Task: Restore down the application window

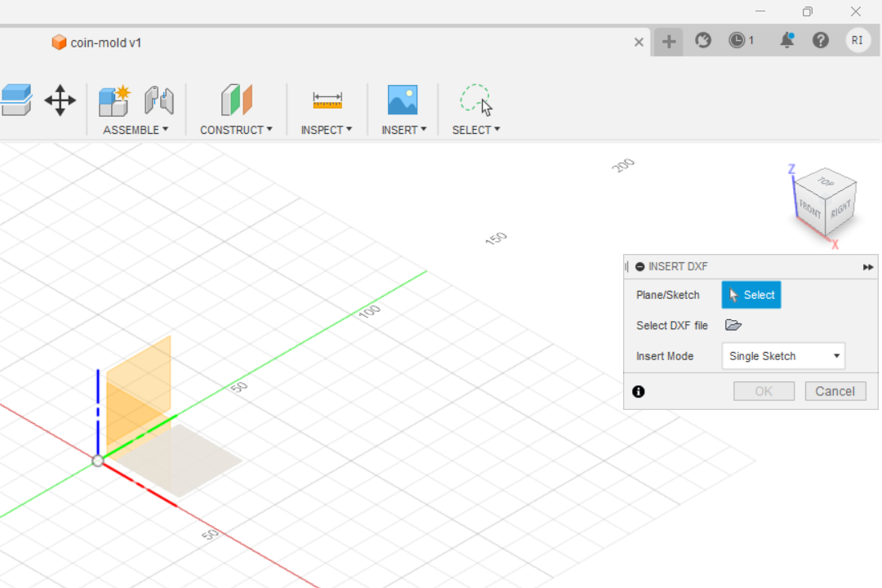Action: tap(808, 11)
